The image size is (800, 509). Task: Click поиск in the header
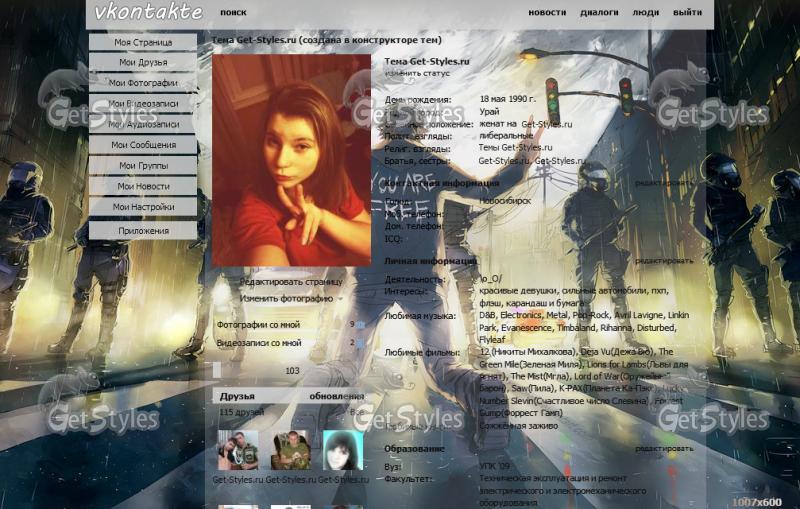pyautogui.click(x=233, y=12)
